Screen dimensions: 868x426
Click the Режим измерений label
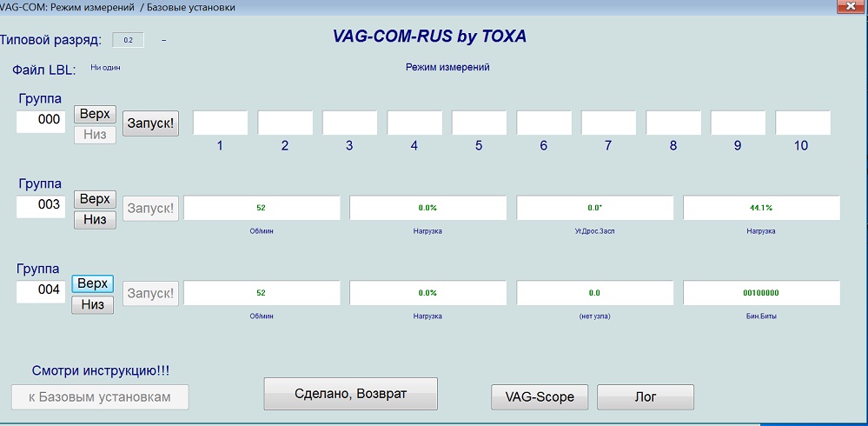(x=447, y=68)
